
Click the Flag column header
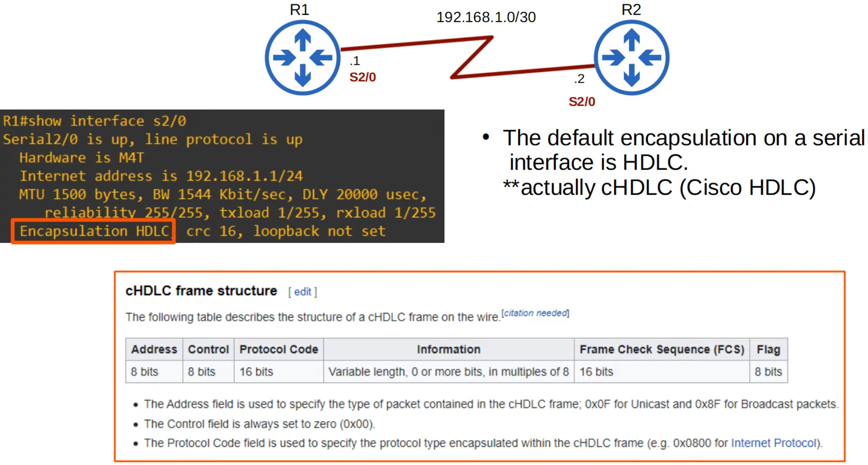tap(768, 349)
